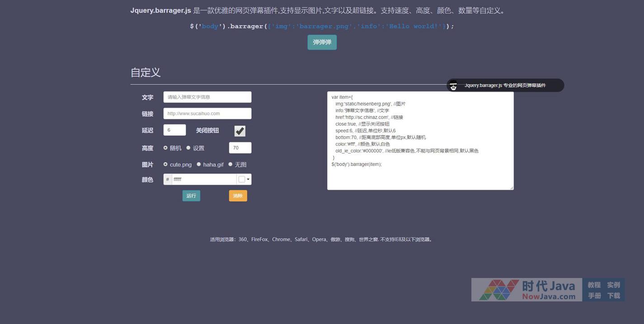Toggle the 关闭按钮 checkbox
644x324 pixels.
[x=240, y=131]
